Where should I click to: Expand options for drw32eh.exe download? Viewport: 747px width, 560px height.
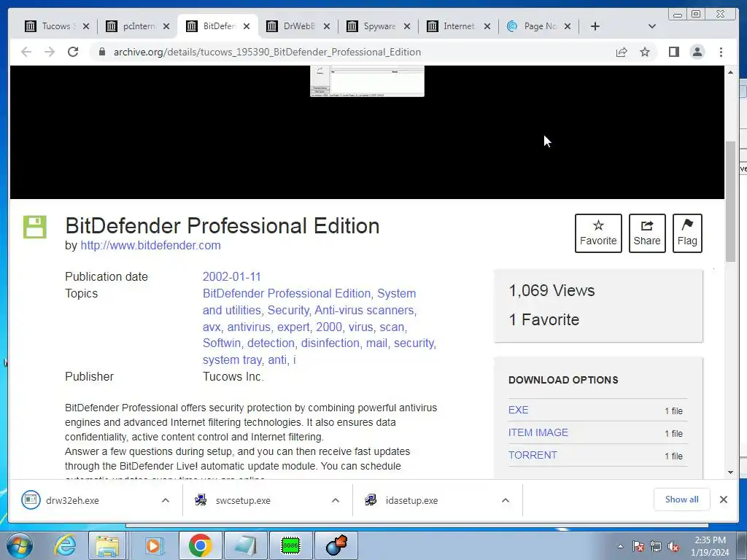click(166, 500)
